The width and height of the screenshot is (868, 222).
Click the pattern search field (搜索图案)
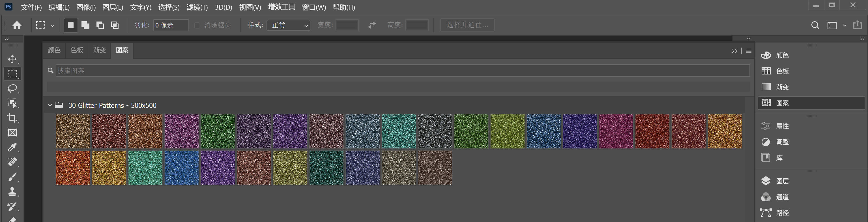401,71
